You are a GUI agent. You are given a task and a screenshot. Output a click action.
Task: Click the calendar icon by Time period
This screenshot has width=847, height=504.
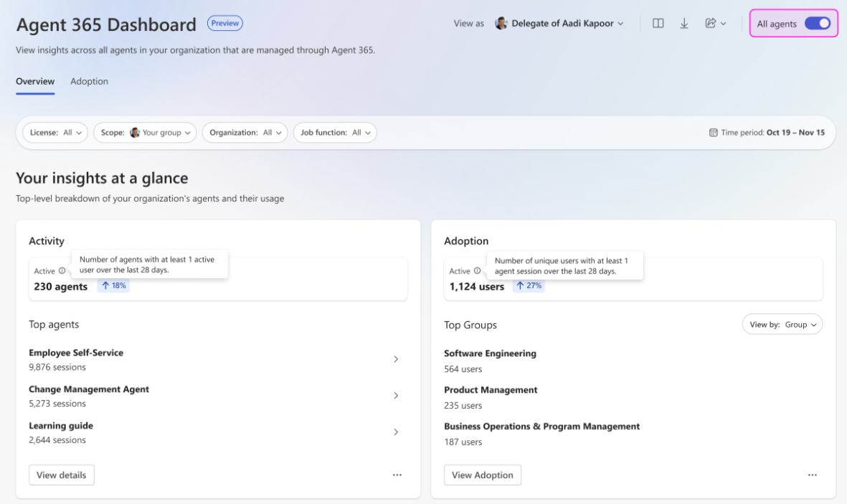tap(713, 133)
